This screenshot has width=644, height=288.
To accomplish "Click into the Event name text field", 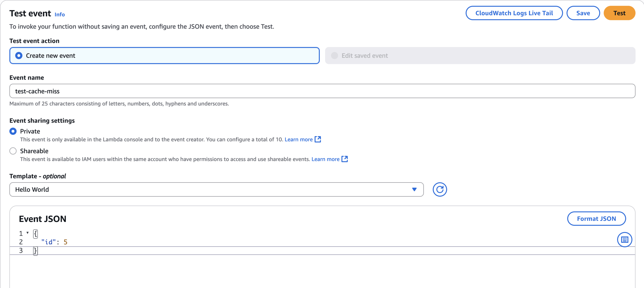I will pos(322,91).
